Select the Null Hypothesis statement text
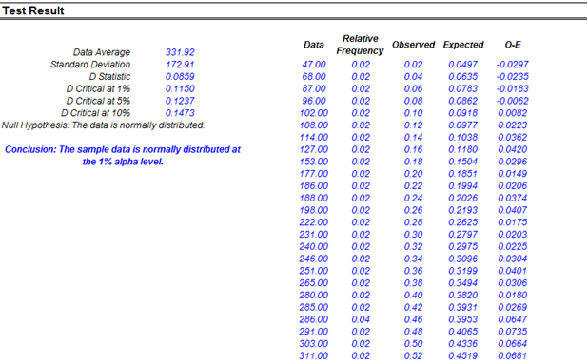 coord(103,125)
